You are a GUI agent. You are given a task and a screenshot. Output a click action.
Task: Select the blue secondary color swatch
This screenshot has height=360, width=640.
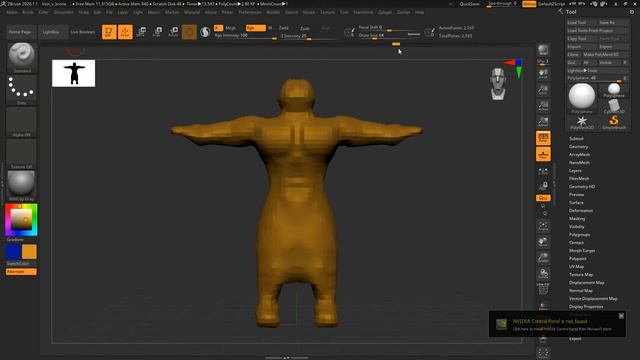[x=13, y=252]
